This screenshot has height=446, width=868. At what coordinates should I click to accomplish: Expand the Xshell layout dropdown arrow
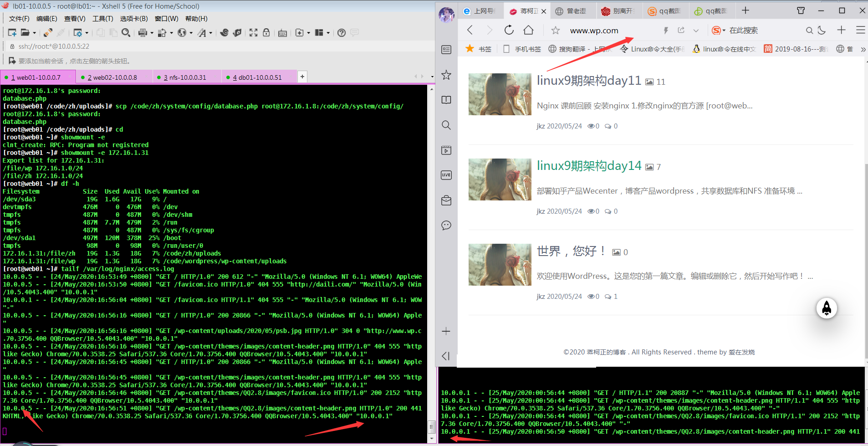(x=328, y=33)
